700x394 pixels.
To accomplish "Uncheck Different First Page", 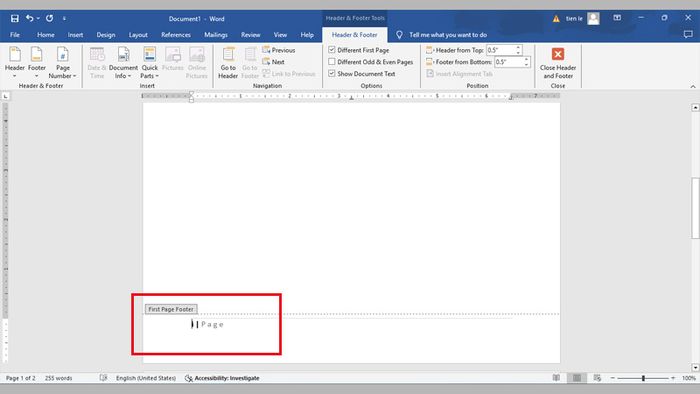I will pos(332,50).
